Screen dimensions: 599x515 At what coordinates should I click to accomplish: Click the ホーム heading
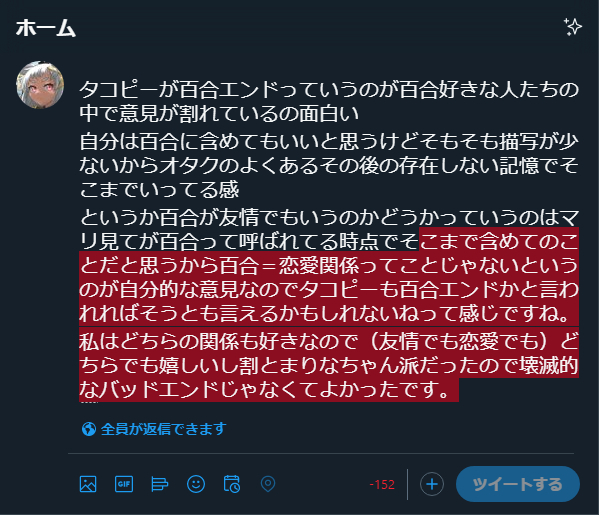coord(46,28)
